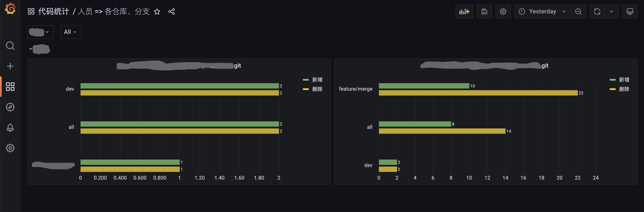This screenshot has height=212, width=644.
Task: Open the left panel title ending in git
Action: coord(179,65)
